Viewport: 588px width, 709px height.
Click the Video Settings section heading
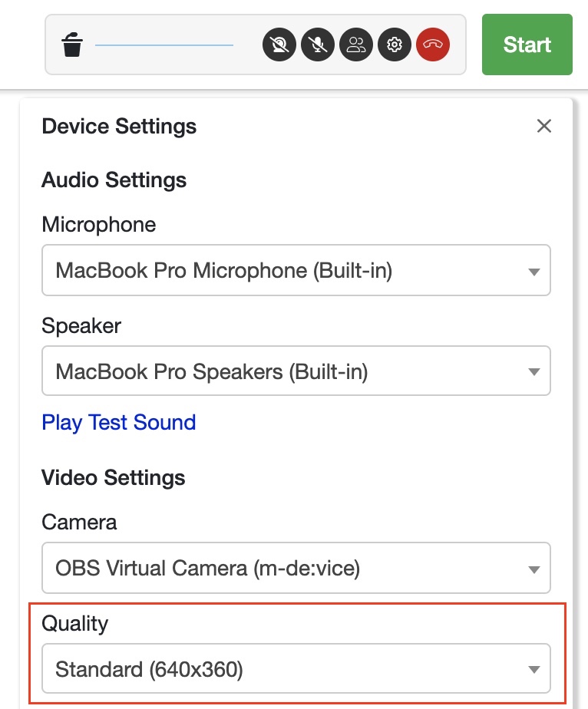pyautogui.click(x=114, y=478)
